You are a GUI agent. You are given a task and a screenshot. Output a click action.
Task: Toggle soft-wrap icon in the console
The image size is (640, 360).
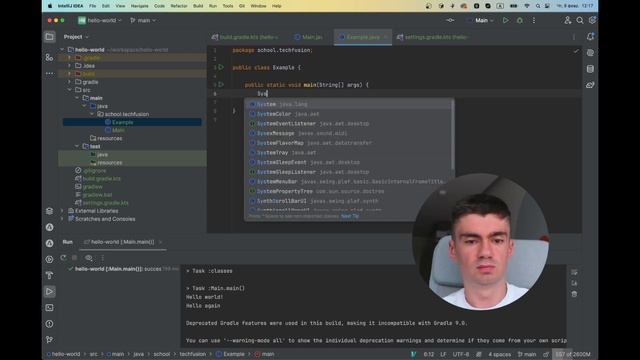click(574, 272)
